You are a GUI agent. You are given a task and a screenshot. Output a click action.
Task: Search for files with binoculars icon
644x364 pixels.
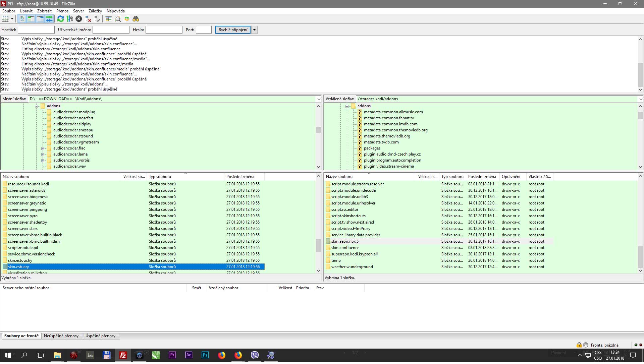(x=136, y=19)
